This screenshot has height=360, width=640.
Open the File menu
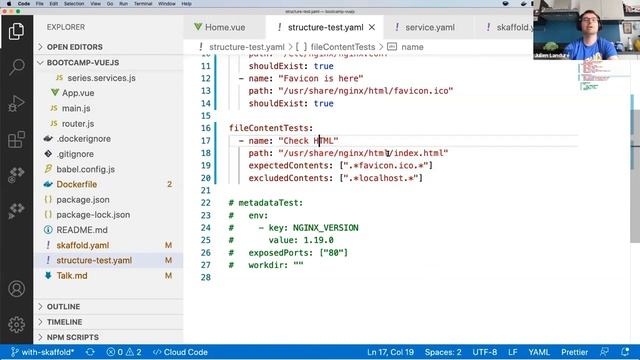tap(40, 4)
